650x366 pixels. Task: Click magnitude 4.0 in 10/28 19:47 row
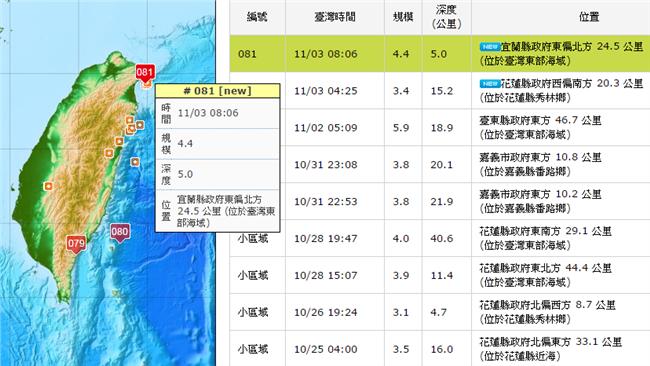pyautogui.click(x=401, y=238)
